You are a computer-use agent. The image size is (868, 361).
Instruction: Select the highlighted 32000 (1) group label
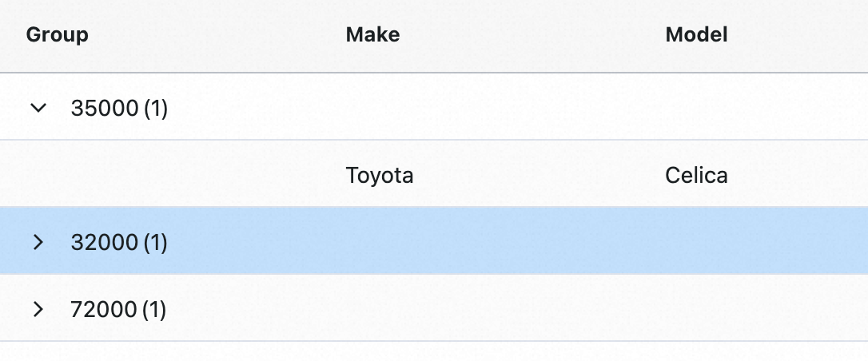point(119,242)
